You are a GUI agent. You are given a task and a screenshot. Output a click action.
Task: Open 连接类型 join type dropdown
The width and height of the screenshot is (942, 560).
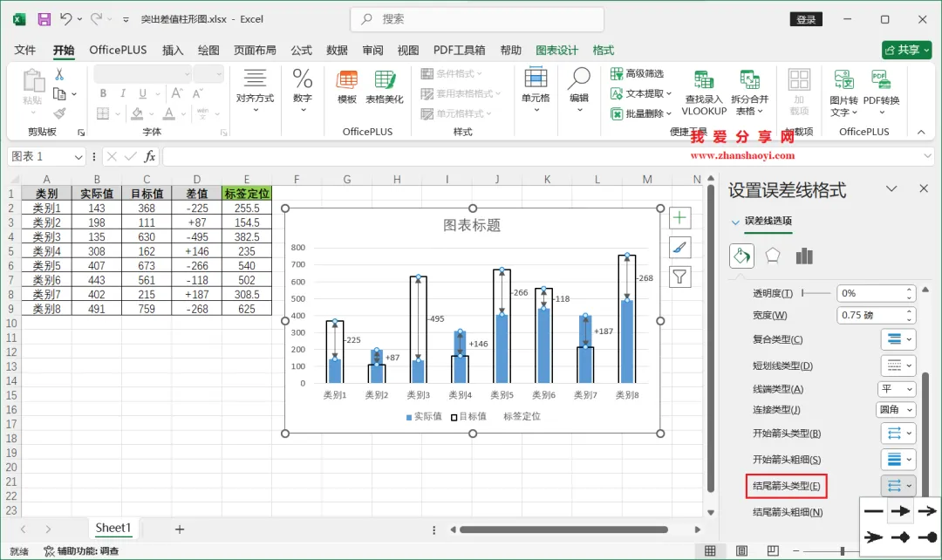coord(895,410)
